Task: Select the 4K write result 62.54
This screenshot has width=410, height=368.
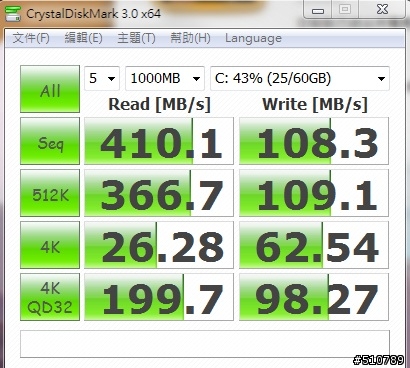Action: coord(314,245)
